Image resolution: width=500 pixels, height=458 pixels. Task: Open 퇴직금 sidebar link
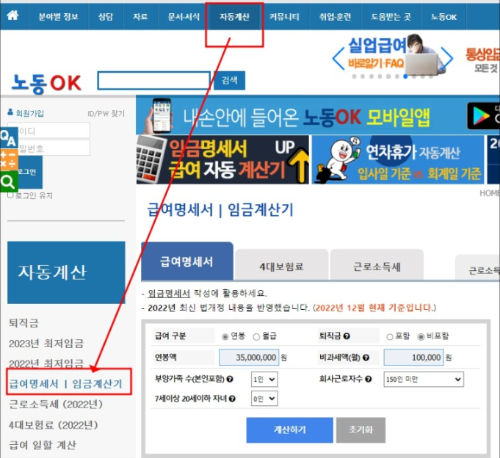pos(24,323)
